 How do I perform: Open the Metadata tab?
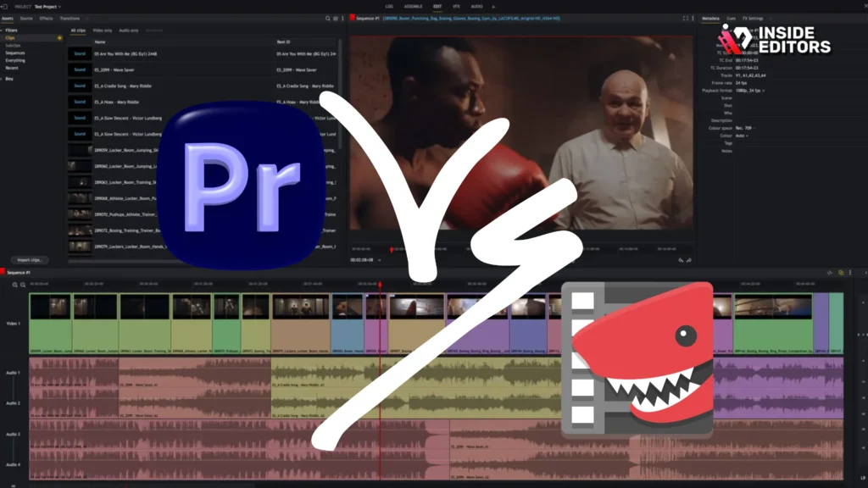point(711,19)
